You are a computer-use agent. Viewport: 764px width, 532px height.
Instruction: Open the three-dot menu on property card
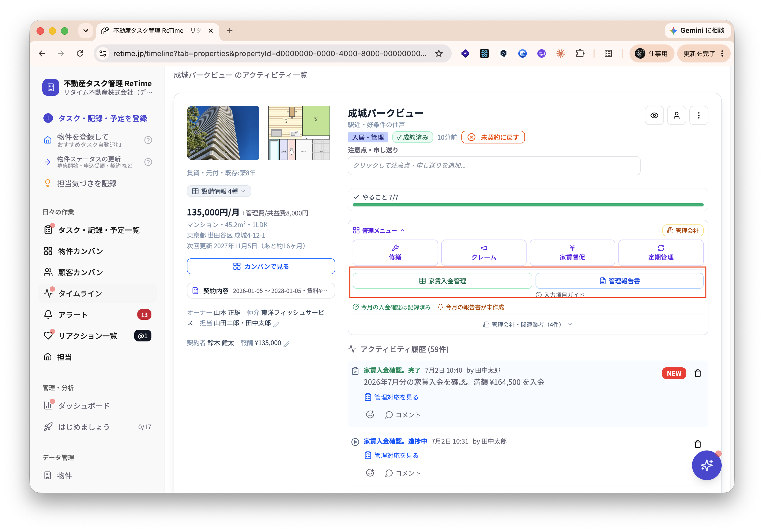699,115
